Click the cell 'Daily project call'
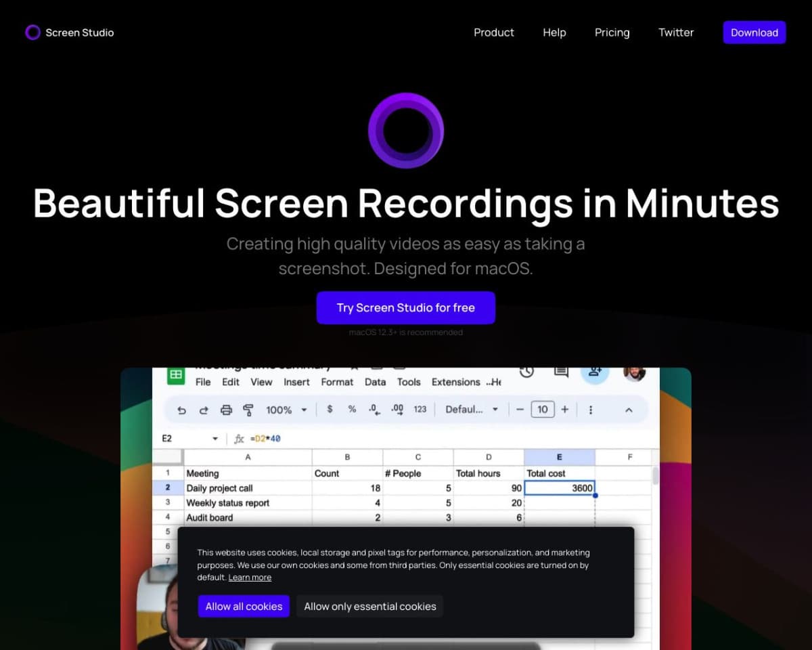Image resolution: width=812 pixels, height=650 pixels. pos(248,487)
